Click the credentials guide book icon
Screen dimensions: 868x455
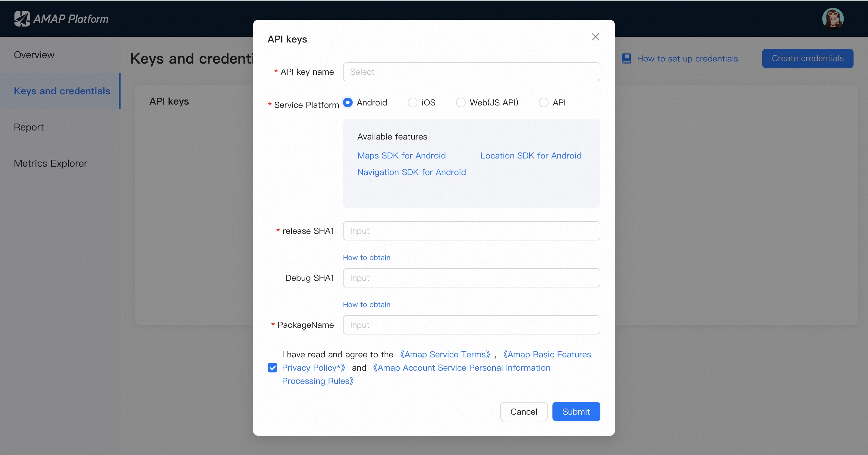point(626,58)
